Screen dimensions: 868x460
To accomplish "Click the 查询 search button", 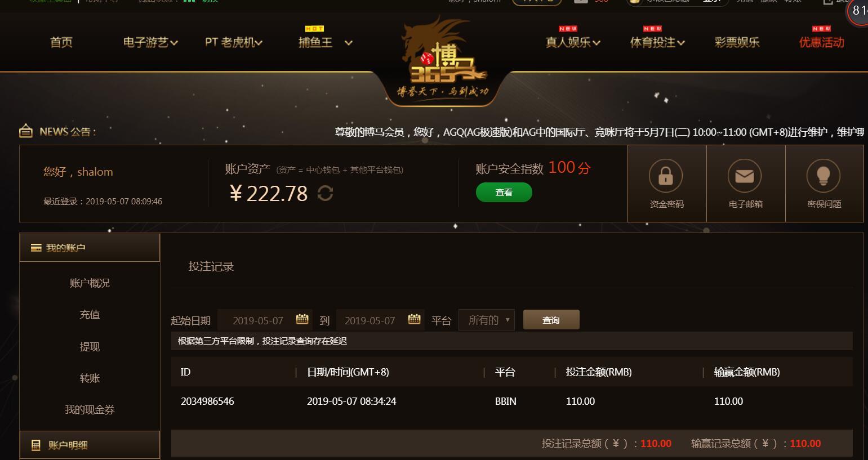I will tap(551, 320).
